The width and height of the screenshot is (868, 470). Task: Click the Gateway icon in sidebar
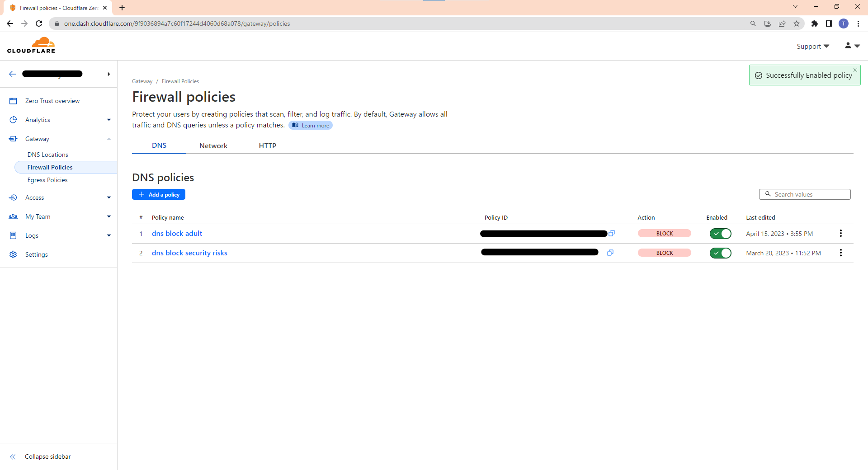pos(13,139)
